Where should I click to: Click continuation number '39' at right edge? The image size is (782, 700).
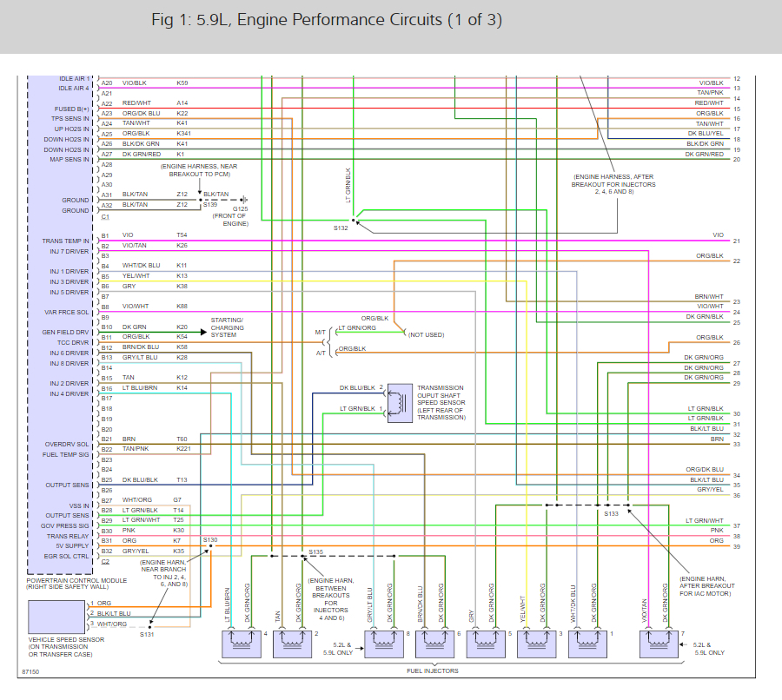pos(737,546)
